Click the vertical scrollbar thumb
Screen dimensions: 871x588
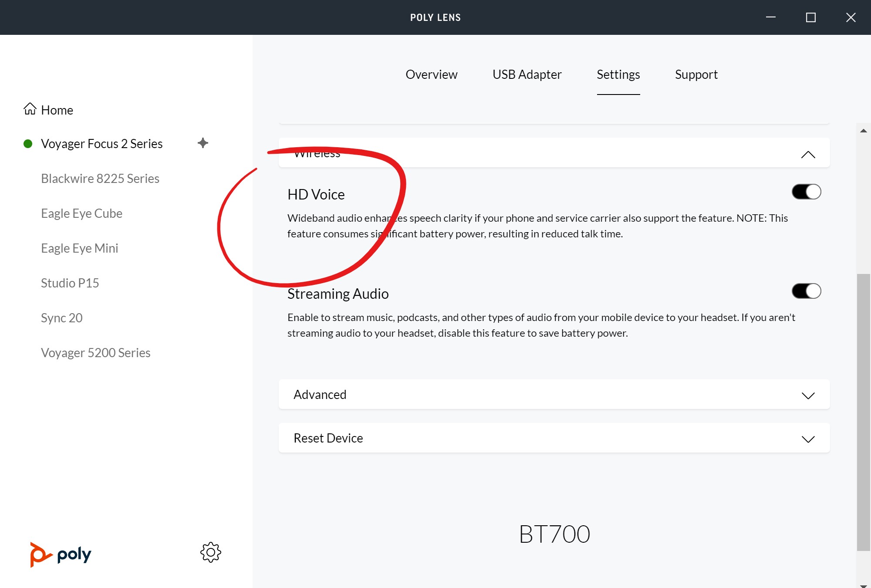tap(863, 412)
